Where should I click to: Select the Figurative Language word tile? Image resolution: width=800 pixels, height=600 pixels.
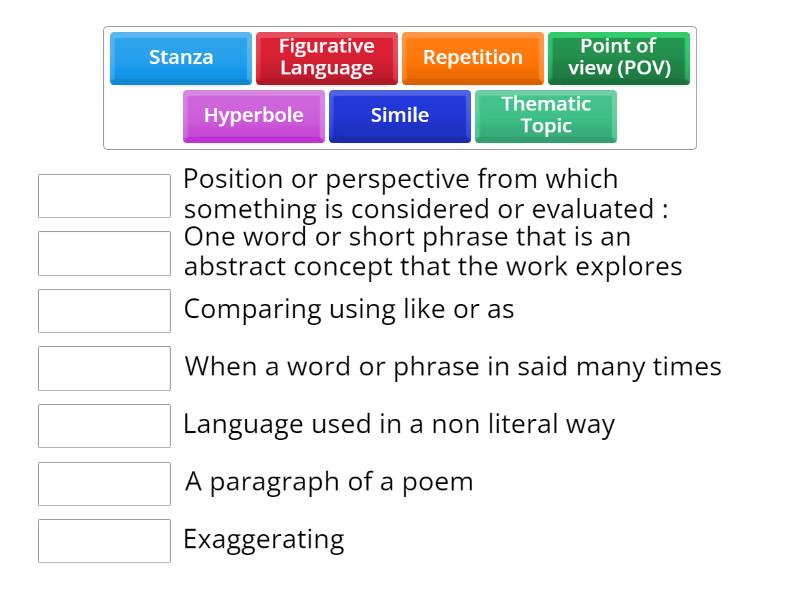325,56
